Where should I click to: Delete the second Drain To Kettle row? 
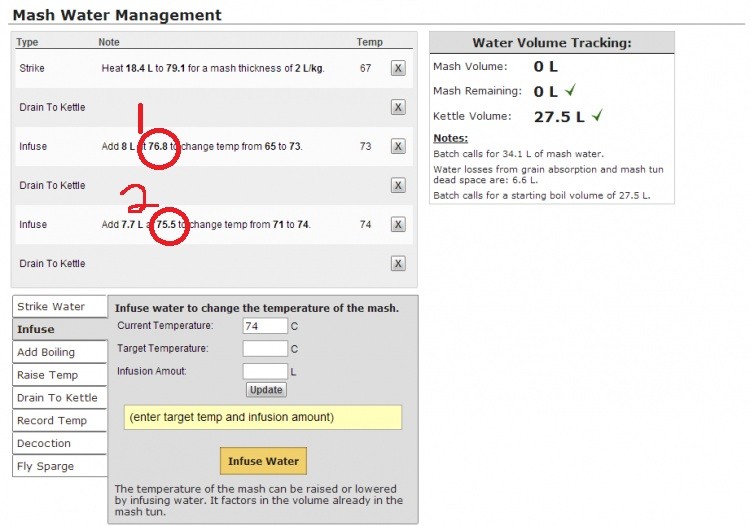(397, 185)
